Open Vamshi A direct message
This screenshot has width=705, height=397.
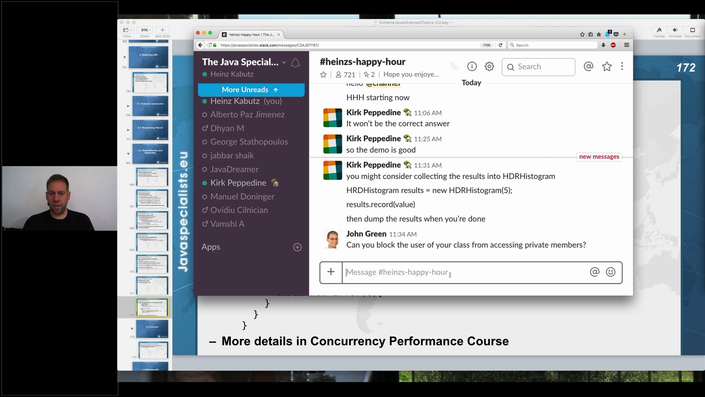[227, 224]
